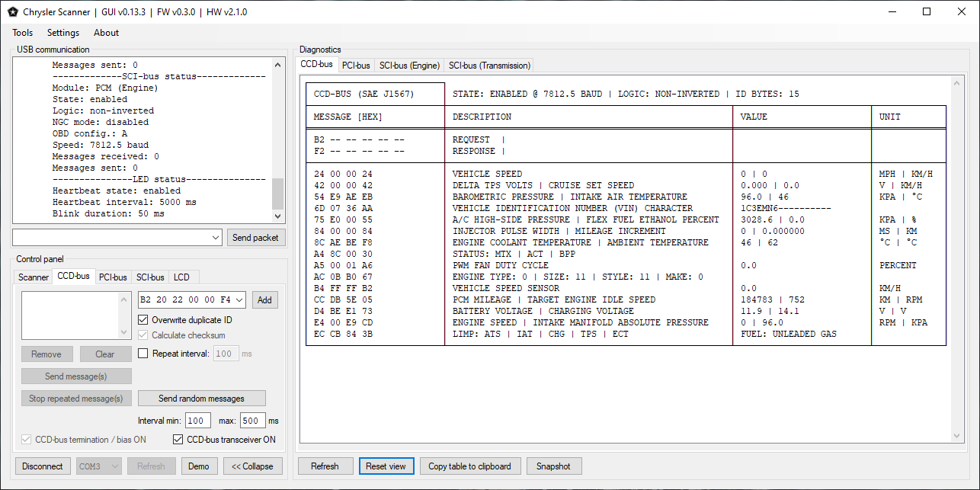Viewport: 980px width, 490px height.
Task: Switch to the SCI-bus (Transmission) diagnostics tab
Action: (489, 66)
